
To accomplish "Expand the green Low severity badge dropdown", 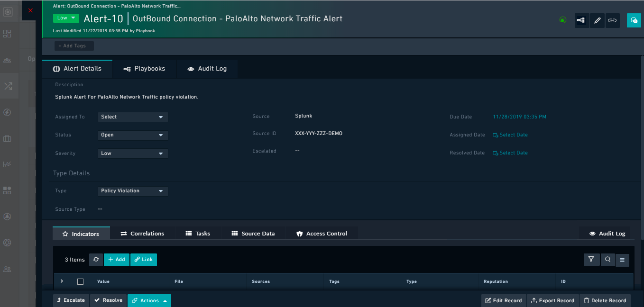I will tap(66, 18).
